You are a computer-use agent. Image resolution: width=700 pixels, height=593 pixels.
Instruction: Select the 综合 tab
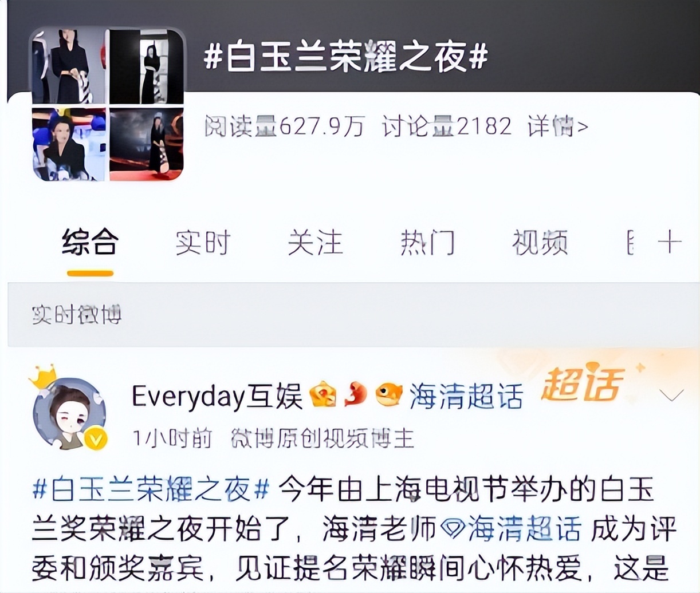coord(90,242)
